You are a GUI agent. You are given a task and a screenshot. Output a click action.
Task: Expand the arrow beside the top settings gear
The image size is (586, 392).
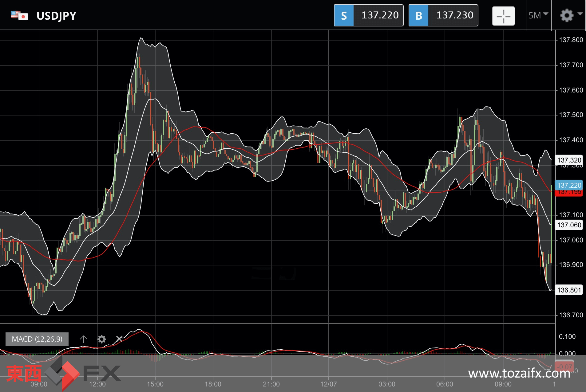pyautogui.click(x=580, y=14)
